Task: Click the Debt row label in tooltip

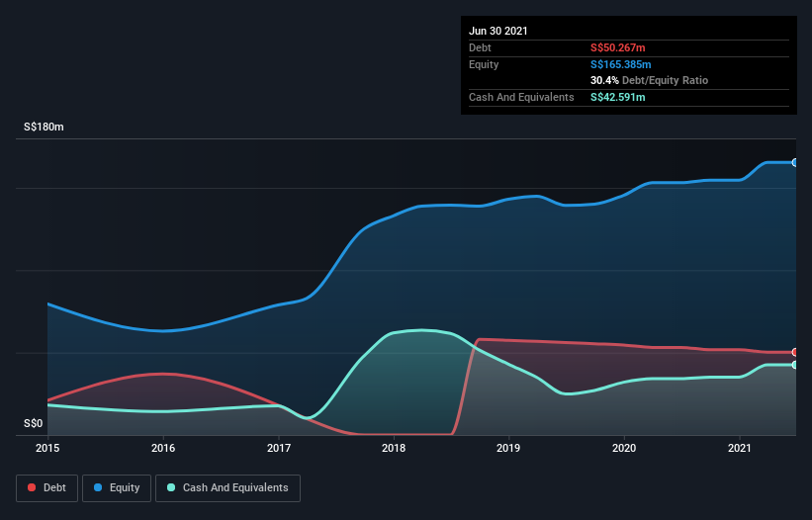Action: (x=480, y=47)
